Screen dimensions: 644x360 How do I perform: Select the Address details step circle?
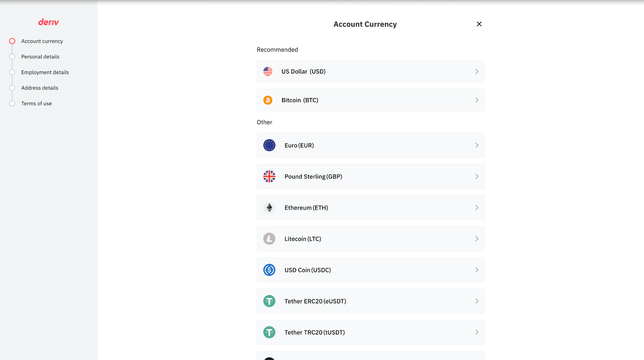[x=12, y=88]
